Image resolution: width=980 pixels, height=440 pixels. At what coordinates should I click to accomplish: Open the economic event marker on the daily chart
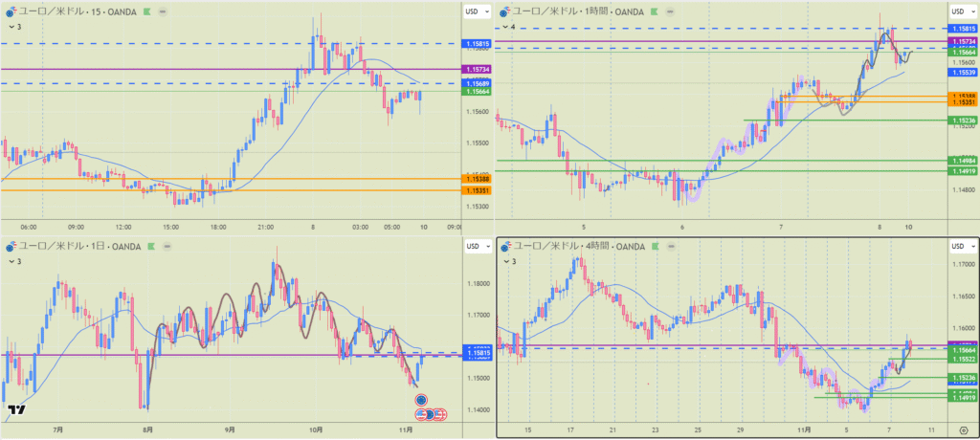pos(419,399)
